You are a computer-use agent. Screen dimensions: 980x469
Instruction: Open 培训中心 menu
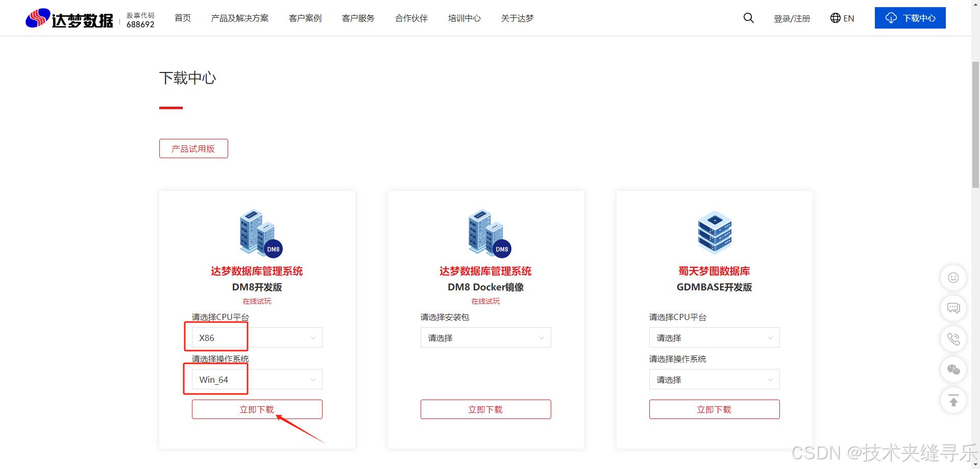(x=464, y=18)
